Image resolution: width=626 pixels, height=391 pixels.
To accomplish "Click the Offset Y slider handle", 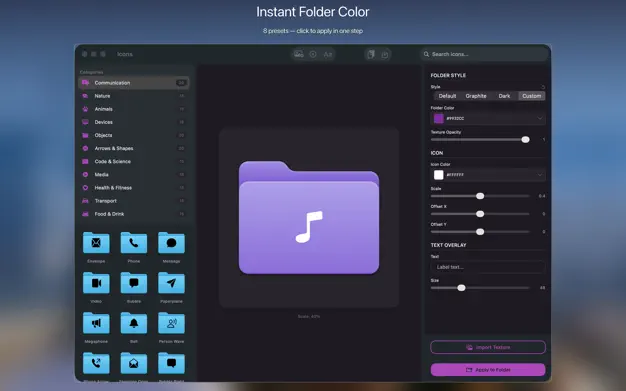I will tap(480, 232).
